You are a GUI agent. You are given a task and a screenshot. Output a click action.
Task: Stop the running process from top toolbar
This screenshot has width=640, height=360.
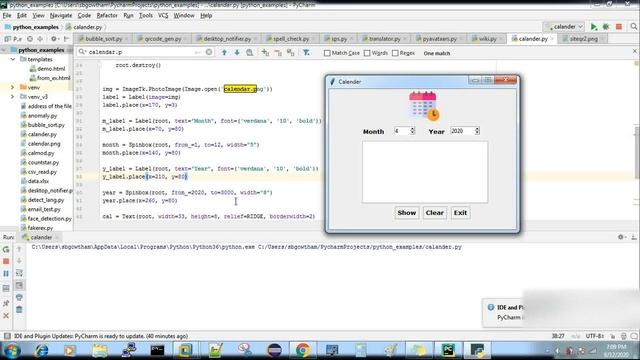pos(619,27)
